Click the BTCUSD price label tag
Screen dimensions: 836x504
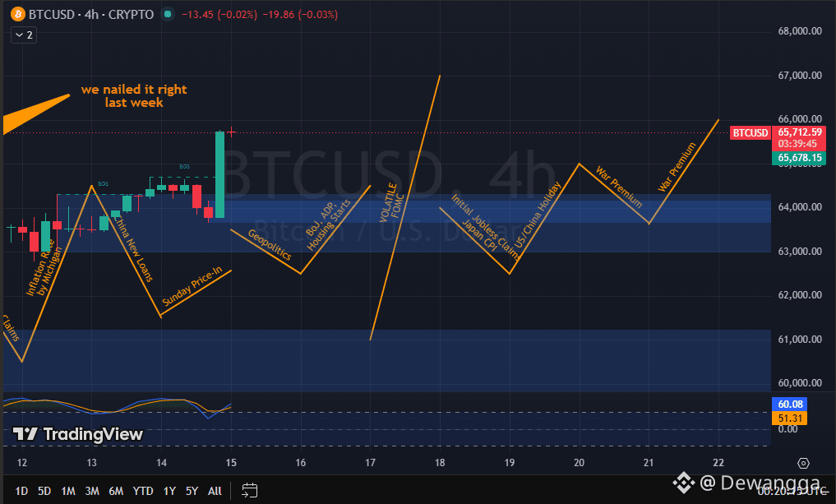pyautogui.click(x=751, y=133)
